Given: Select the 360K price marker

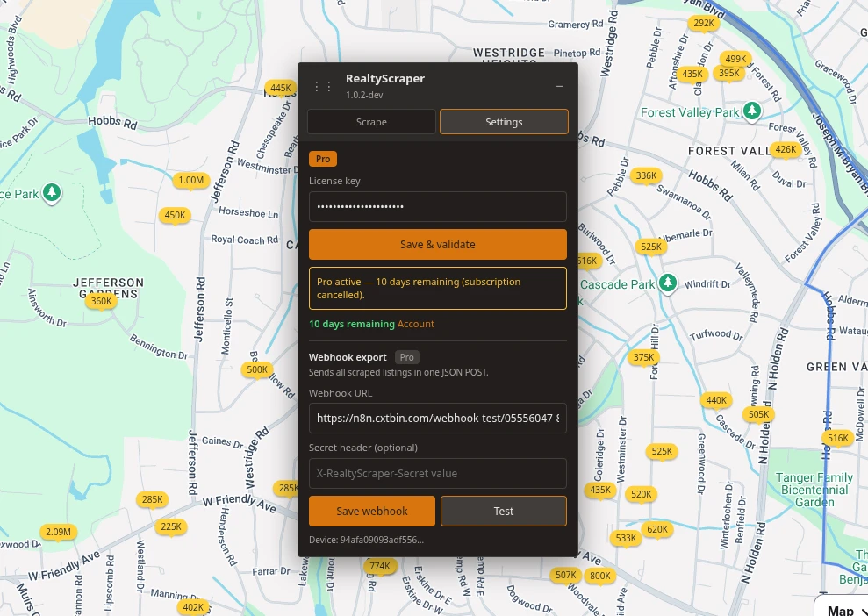Looking at the screenshot, I should point(101,302).
